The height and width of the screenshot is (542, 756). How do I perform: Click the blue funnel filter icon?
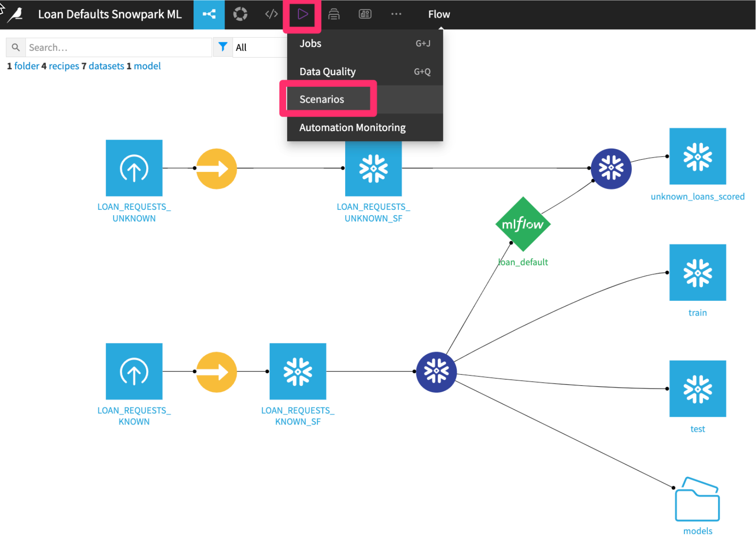tap(223, 47)
